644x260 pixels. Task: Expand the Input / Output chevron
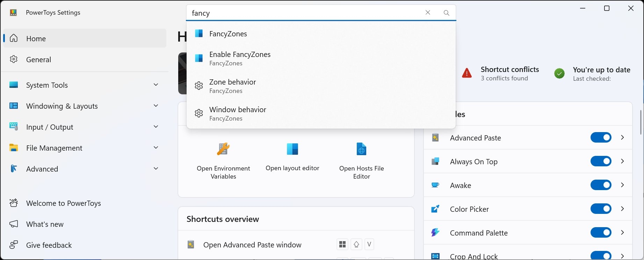pyautogui.click(x=156, y=127)
